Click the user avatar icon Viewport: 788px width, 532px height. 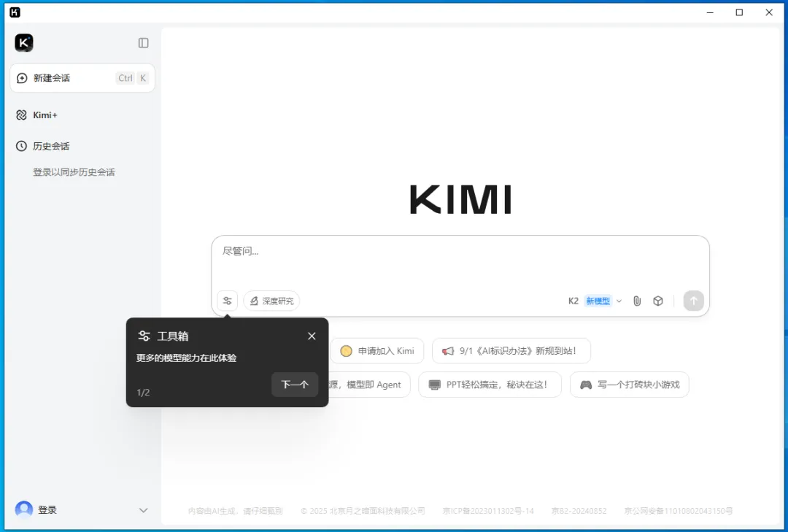point(23,510)
